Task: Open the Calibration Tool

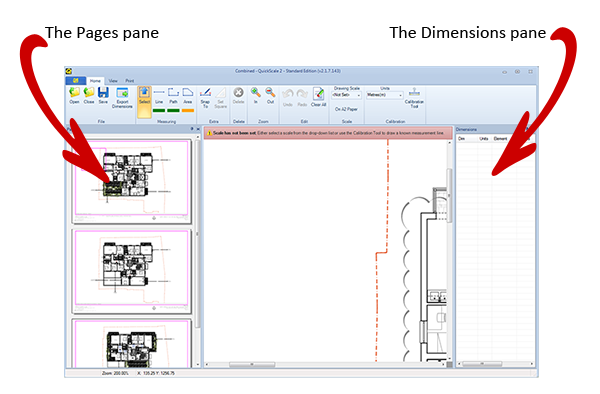Action: [x=414, y=98]
